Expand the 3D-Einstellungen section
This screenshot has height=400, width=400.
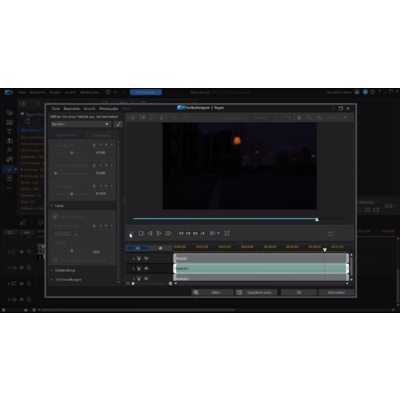(52, 279)
